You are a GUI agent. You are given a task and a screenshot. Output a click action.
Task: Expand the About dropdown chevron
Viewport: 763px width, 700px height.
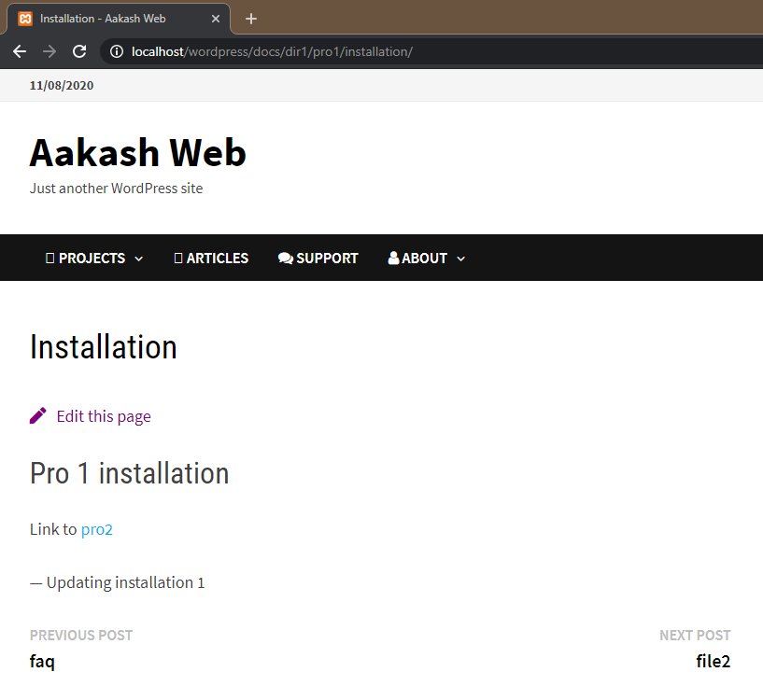point(460,259)
